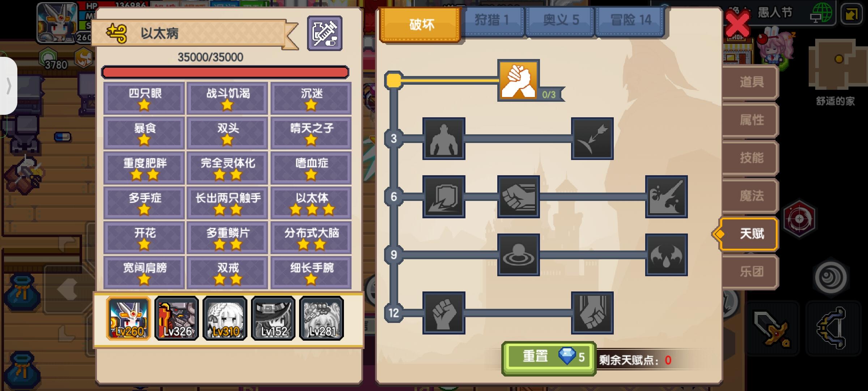Select the 以太体 three-star trait

(x=311, y=203)
